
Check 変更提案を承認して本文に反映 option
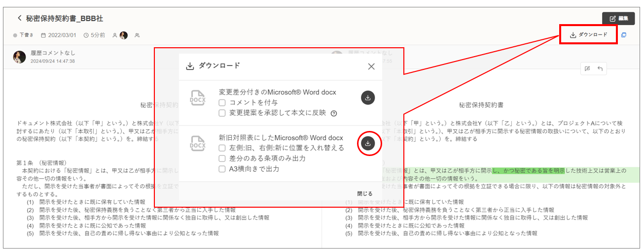tap(222, 113)
